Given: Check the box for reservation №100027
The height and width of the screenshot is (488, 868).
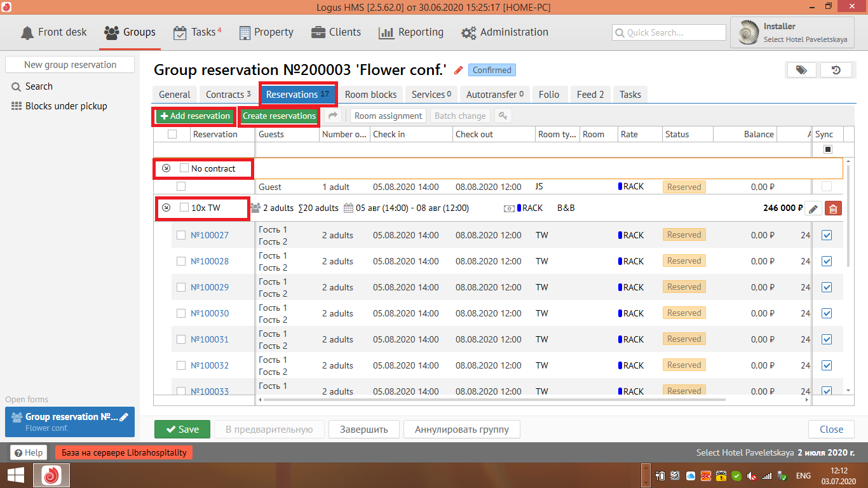Looking at the screenshot, I should pos(181,235).
